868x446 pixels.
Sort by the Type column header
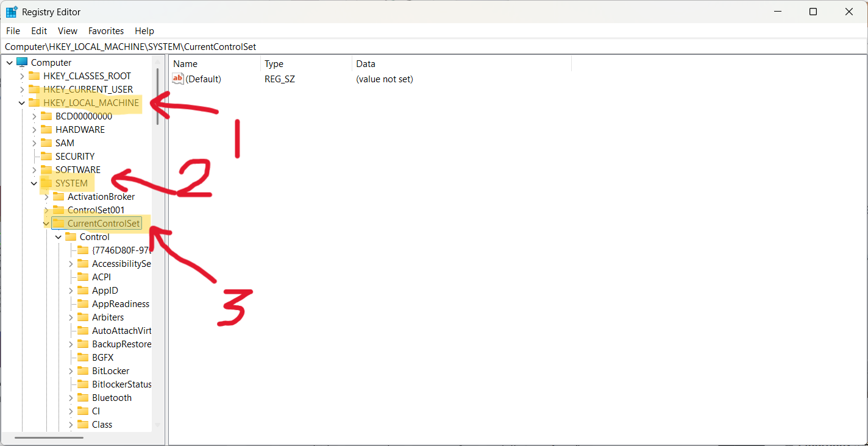pyautogui.click(x=307, y=63)
